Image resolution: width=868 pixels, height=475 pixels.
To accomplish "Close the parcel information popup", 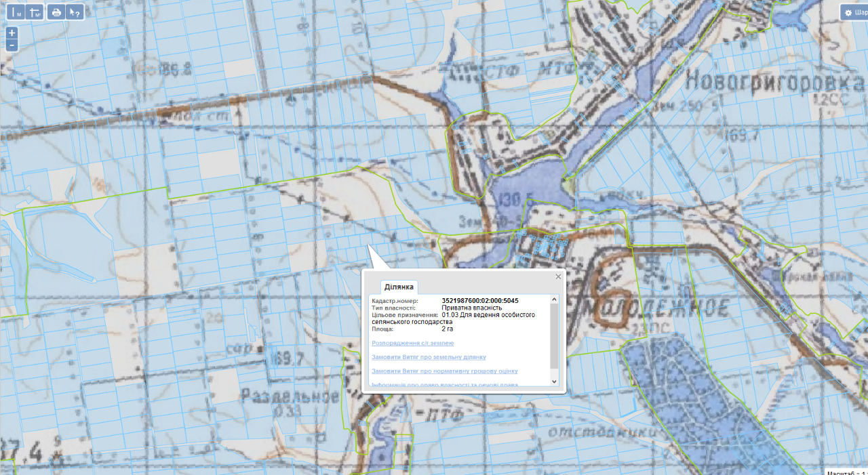I will pyautogui.click(x=558, y=276).
